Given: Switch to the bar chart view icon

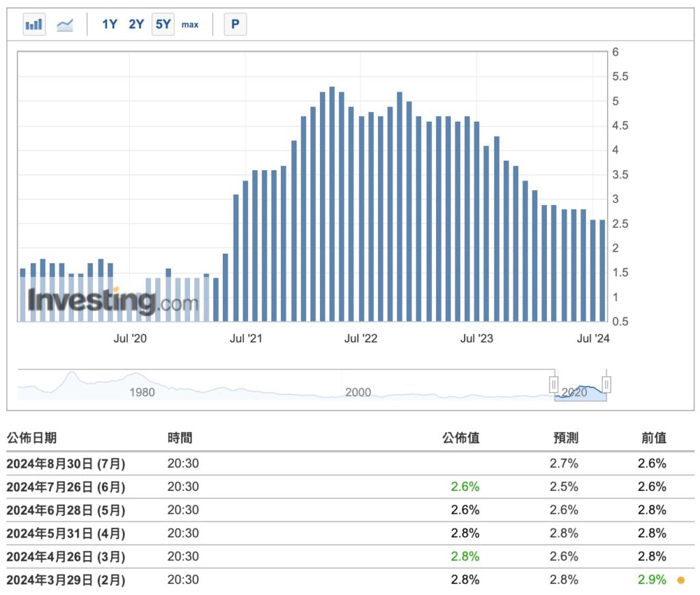Looking at the screenshot, I should click(33, 25).
